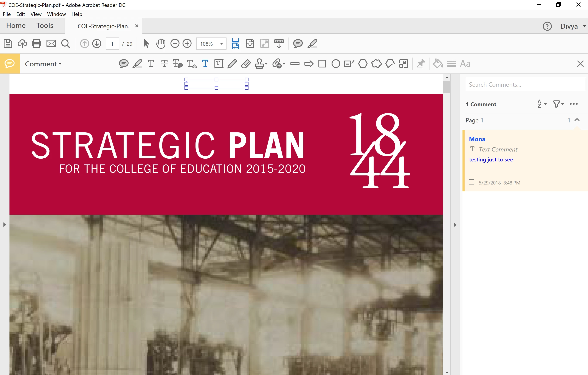Click the Search Comments input field

coord(525,84)
